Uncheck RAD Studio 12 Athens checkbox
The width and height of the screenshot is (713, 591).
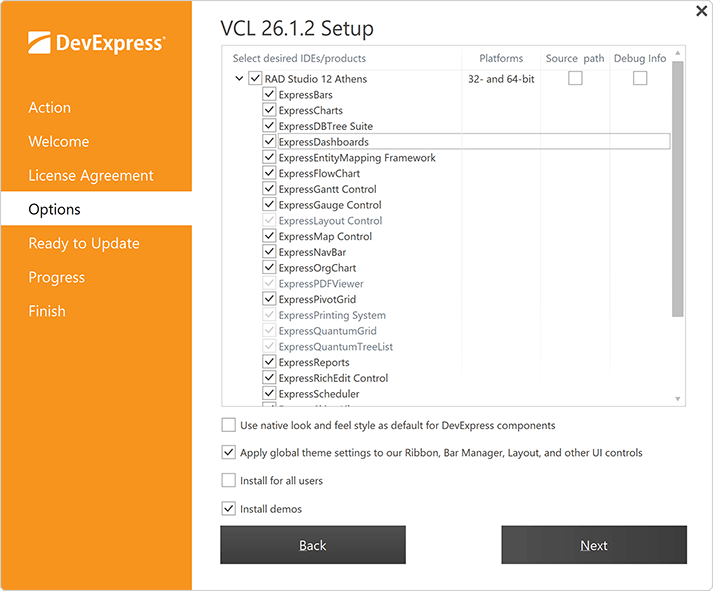click(x=255, y=79)
